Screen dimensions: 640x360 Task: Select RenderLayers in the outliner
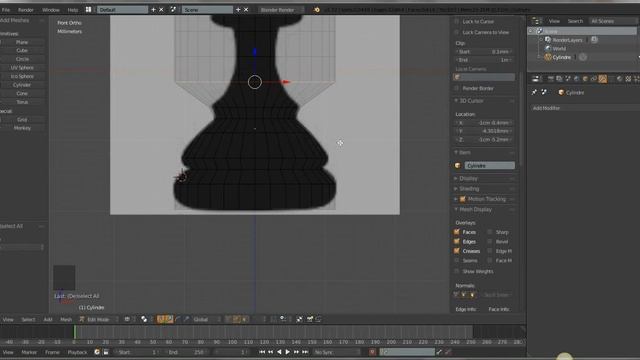tap(567, 40)
